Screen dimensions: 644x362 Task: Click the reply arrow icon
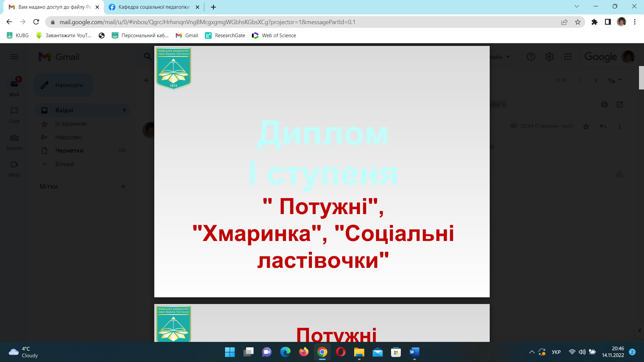pos(603,126)
